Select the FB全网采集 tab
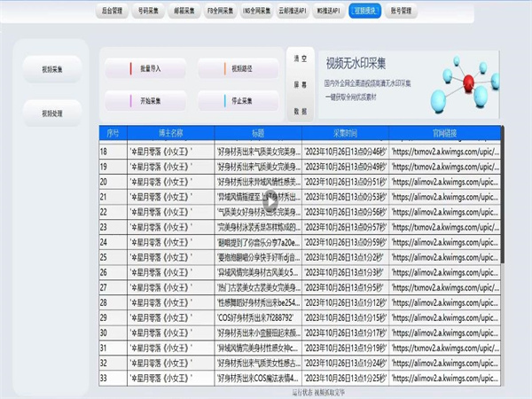The height and width of the screenshot is (399, 532). (241, 12)
